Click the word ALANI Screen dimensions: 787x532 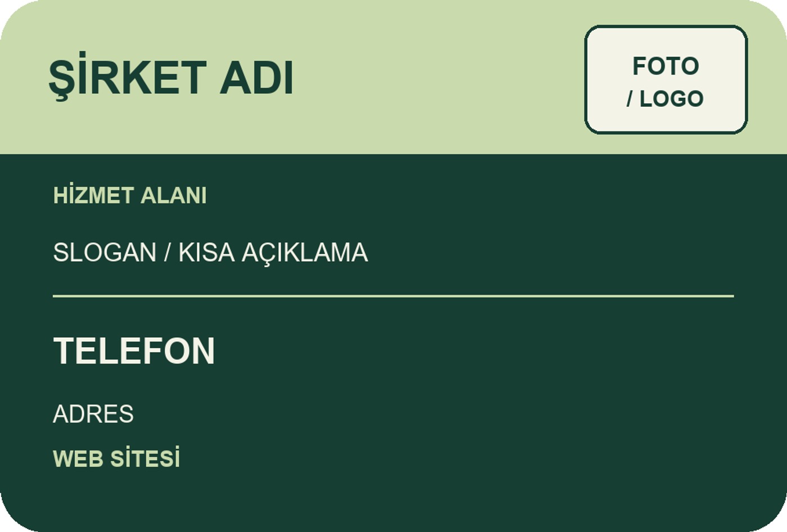coord(174,195)
